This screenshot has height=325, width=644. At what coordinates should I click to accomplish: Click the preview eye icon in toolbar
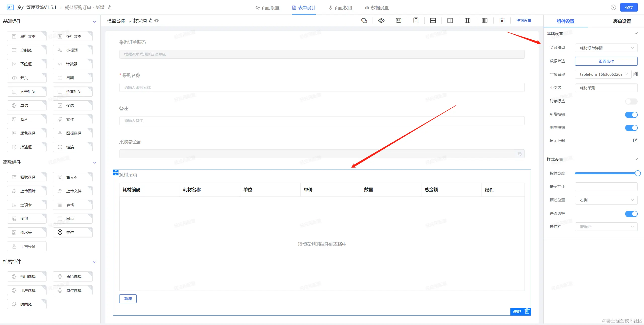(381, 21)
